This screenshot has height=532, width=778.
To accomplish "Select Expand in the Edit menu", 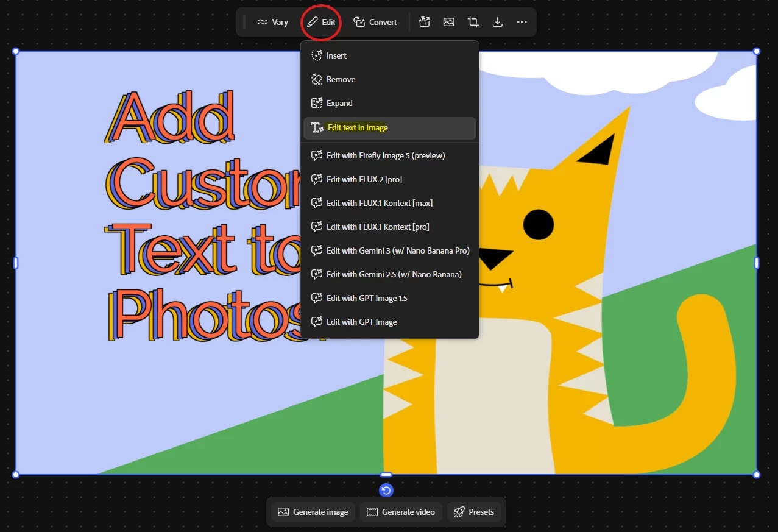I will (x=390, y=103).
